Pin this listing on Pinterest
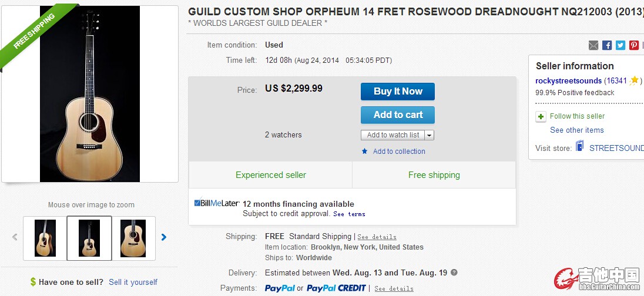 click(634, 45)
